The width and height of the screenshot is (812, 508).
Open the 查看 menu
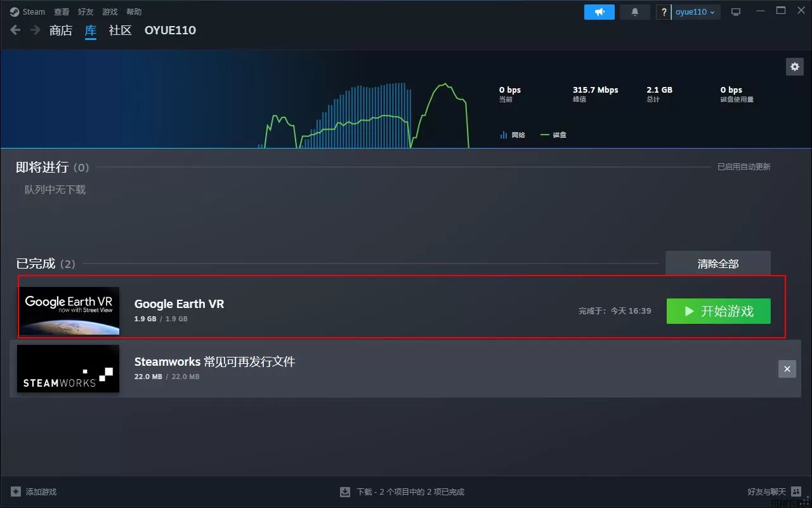point(62,12)
